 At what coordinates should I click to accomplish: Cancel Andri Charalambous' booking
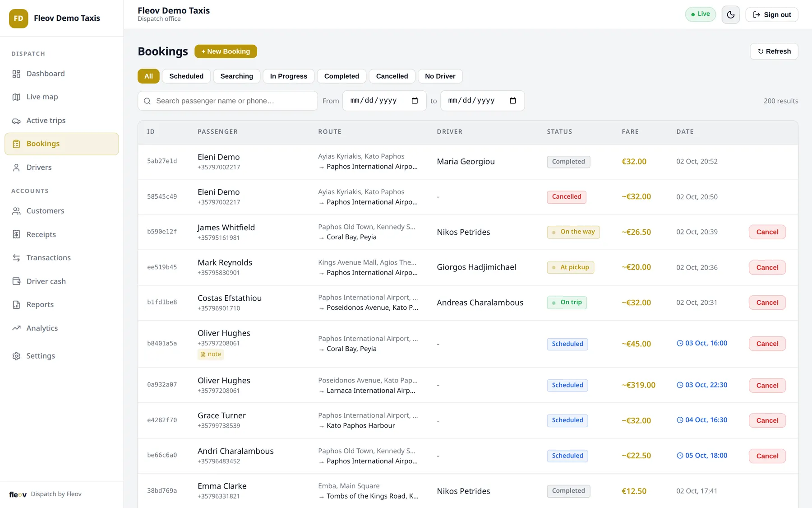[767, 456]
